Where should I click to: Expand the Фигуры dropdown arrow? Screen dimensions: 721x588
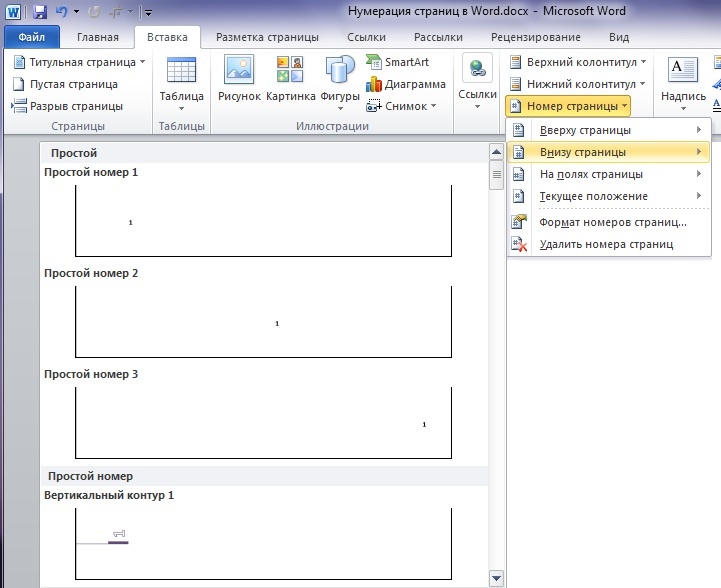point(340,108)
